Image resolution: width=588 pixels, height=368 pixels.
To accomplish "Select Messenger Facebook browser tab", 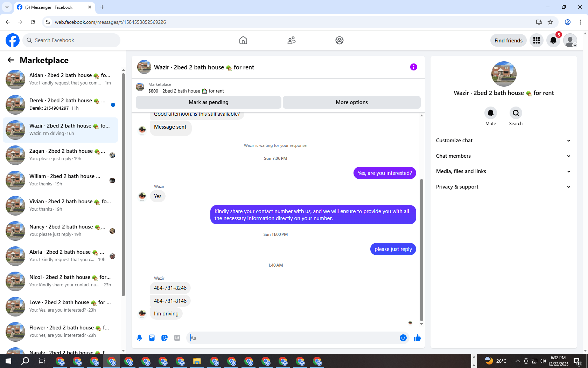I will (x=54, y=7).
